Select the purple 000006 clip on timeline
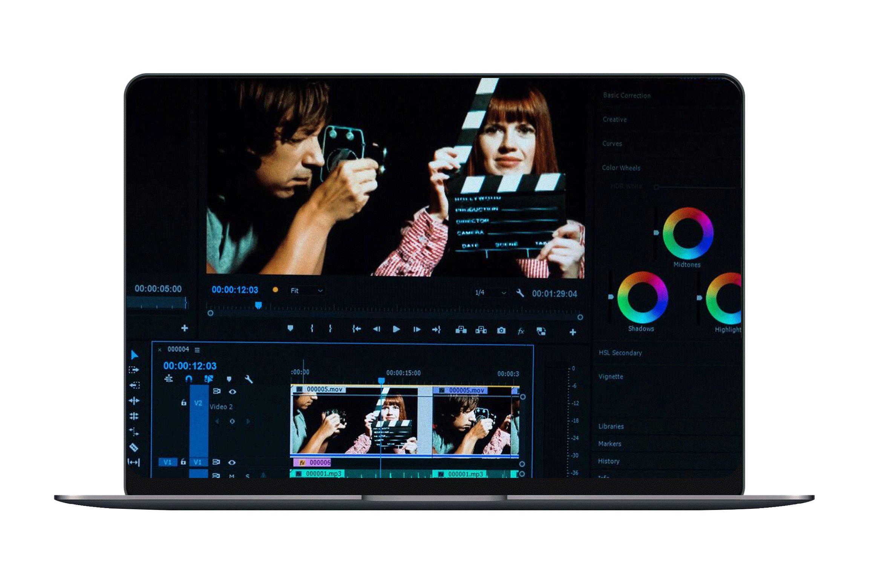Image resolution: width=882 pixels, height=588 pixels. [312, 462]
